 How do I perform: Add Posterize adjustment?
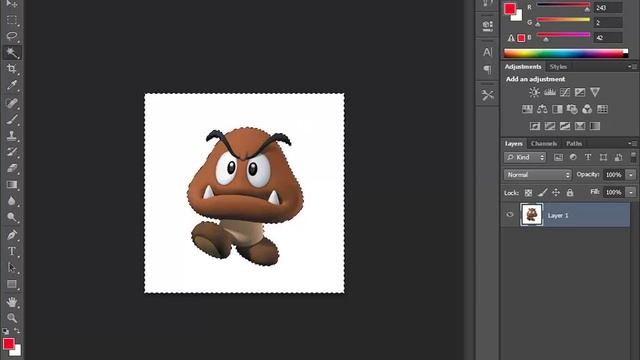(550, 126)
